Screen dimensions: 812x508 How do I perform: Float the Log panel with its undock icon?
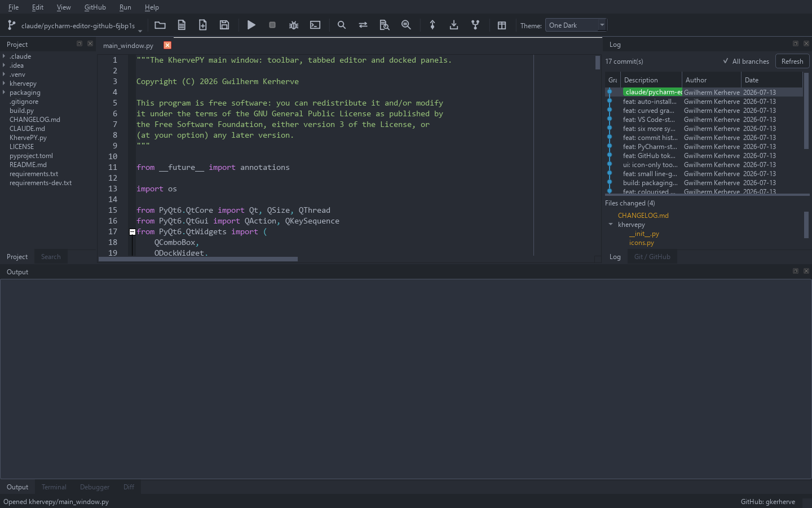(796, 43)
